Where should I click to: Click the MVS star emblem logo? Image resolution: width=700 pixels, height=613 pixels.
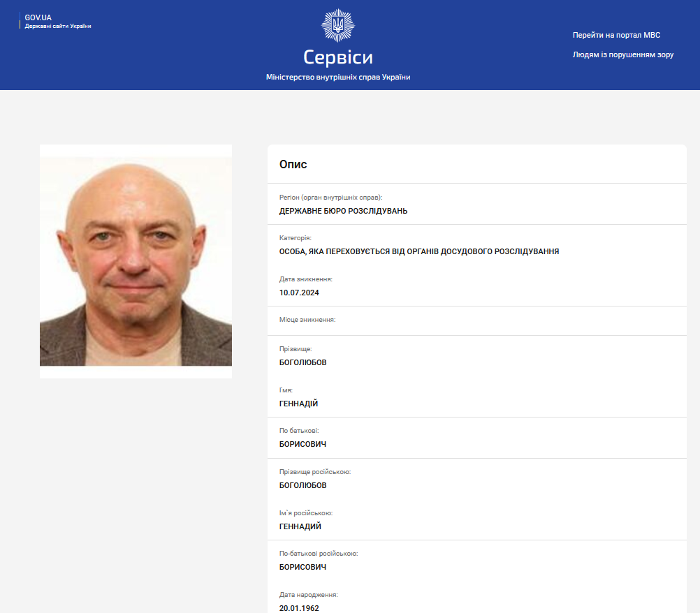click(x=338, y=26)
